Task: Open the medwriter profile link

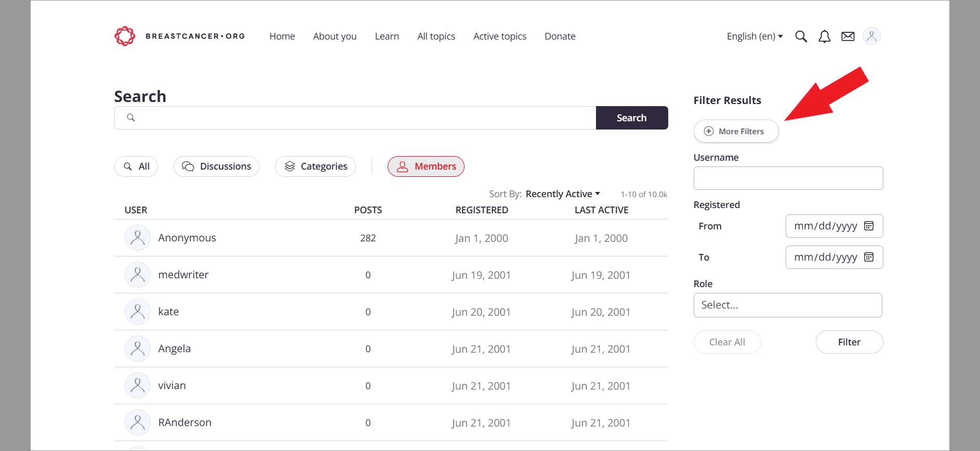Action: (x=183, y=275)
